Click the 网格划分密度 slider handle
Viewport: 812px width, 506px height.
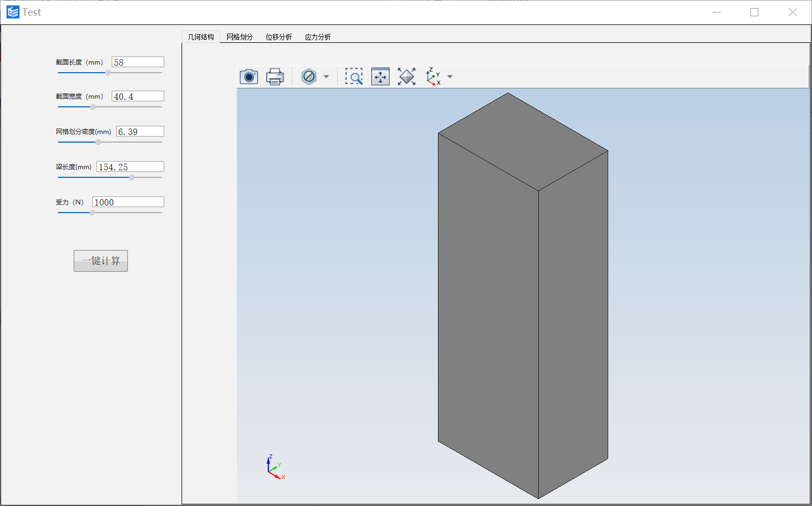[x=98, y=142]
